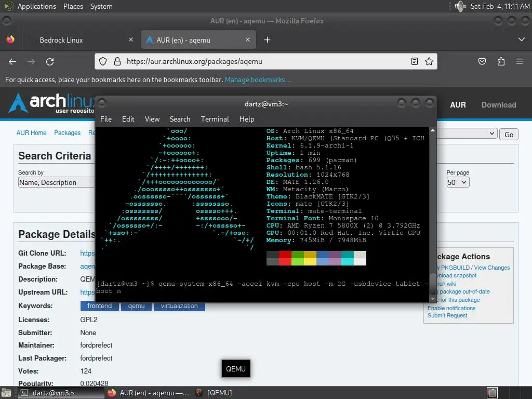
Task: Click the Arch Linux logo
Action: (51, 103)
